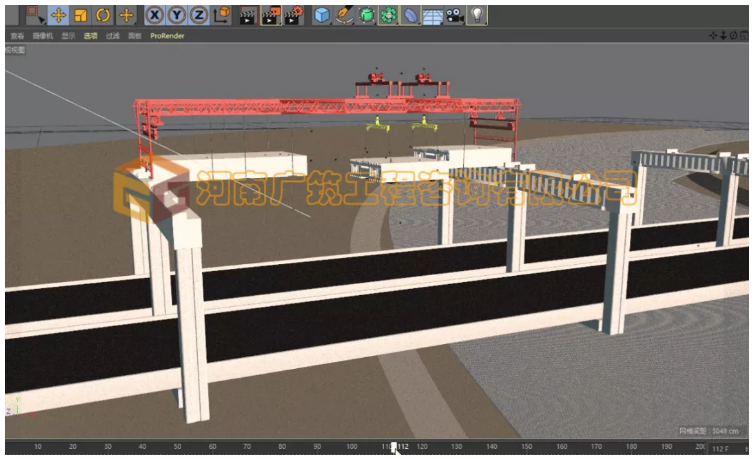The height and width of the screenshot is (459, 755).
Task: Add a Light object
Action: 477,15
